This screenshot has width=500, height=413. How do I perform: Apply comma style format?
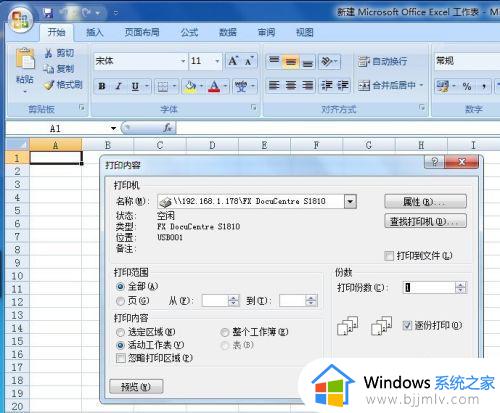484,86
